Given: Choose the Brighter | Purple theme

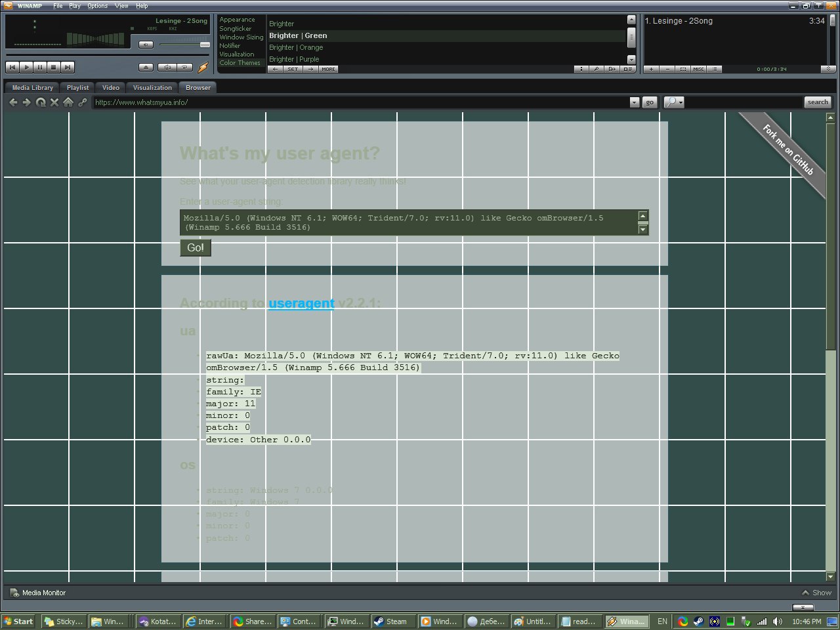Looking at the screenshot, I should [294, 59].
